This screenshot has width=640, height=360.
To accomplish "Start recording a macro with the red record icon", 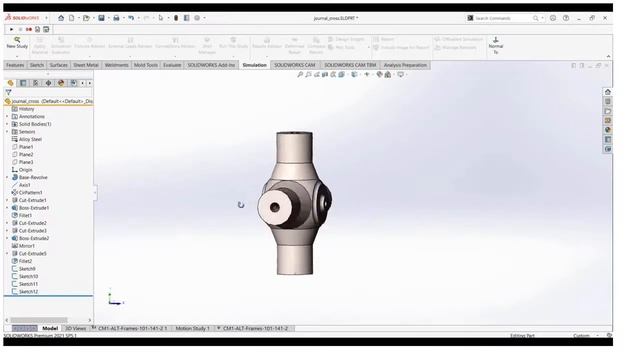I will pos(29,29).
